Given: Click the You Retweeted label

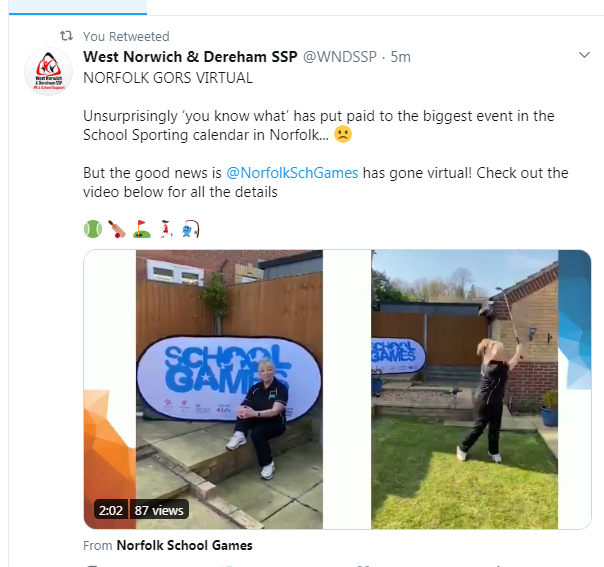Looking at the screenshot, I should click(x=126, y=36).
